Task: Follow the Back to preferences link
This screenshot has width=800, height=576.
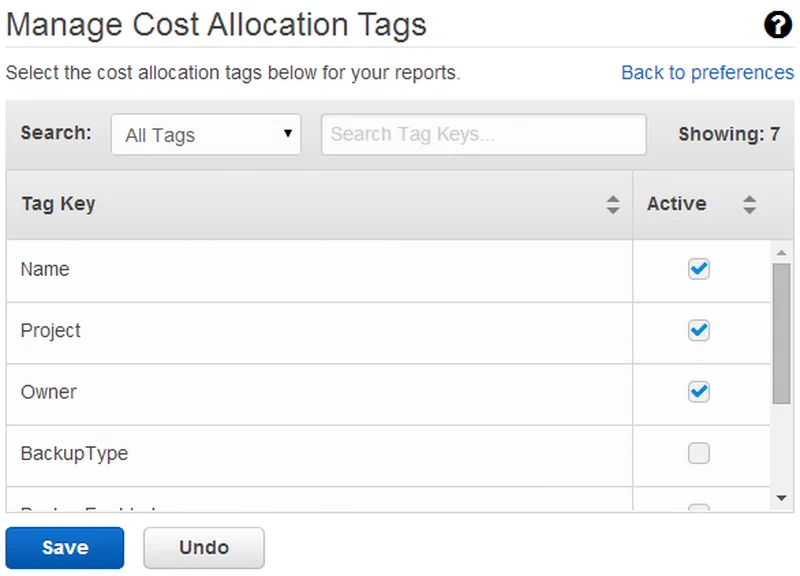Action: (708, 73)
